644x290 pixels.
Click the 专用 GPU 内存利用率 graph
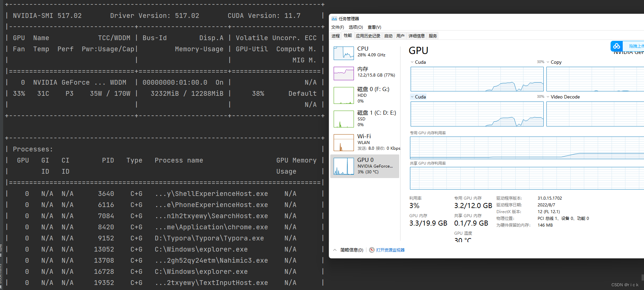[527, 148]
